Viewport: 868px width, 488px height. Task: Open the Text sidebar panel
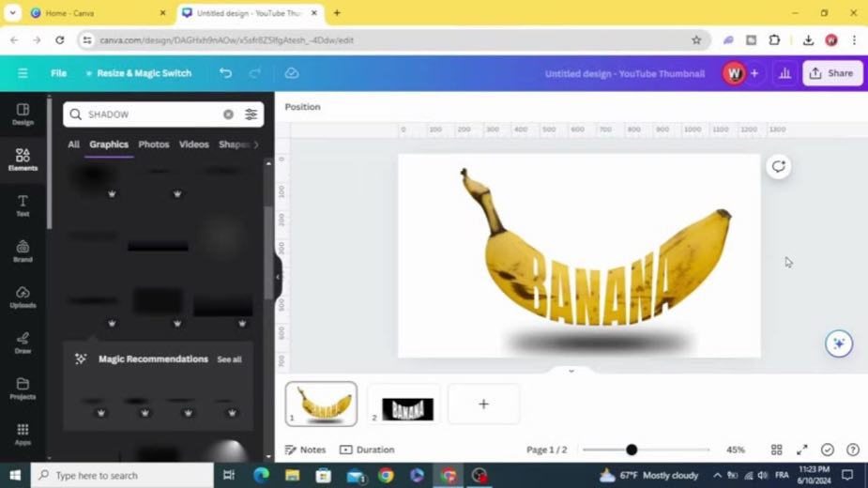[x=23, y=206]
